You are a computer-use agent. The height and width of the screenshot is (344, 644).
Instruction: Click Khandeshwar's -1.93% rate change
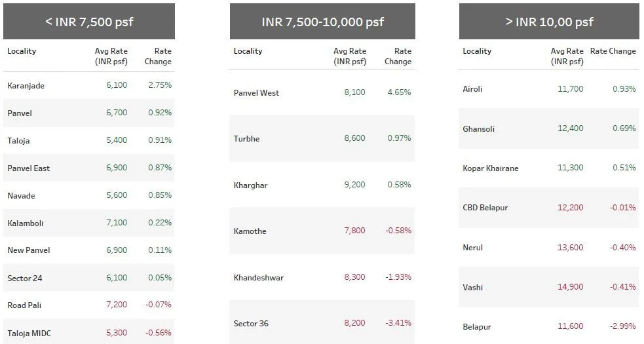[398, 278]
